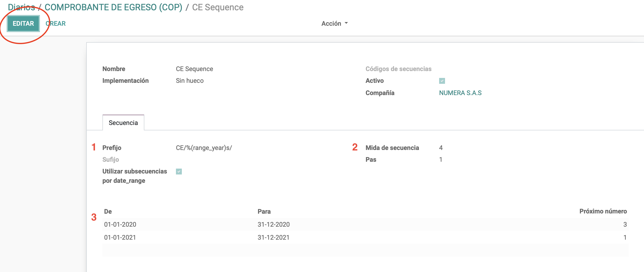The height and width of the screenshot is (272, 644).
Task: Select the Secuencia tab
Action: pos(123,123)
